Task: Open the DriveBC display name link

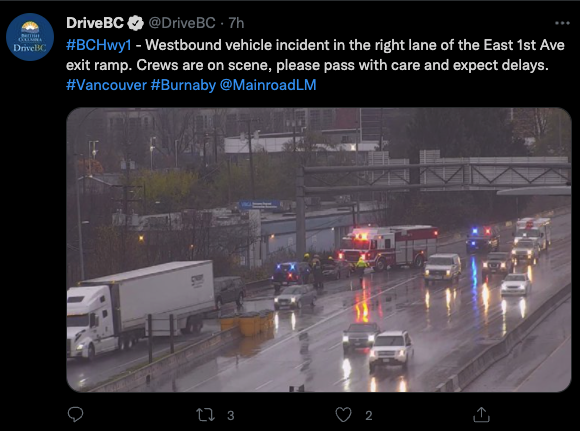Action: click(x=95, y=23)
